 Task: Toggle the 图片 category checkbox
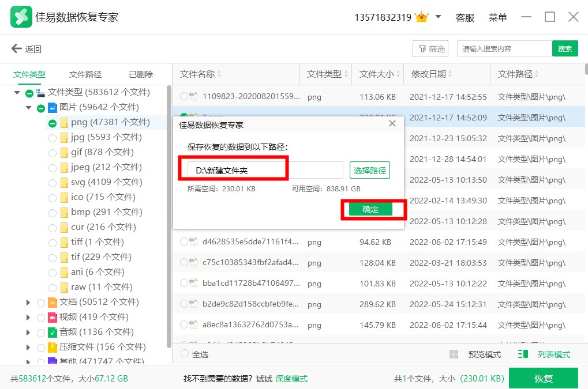(41, 108)
